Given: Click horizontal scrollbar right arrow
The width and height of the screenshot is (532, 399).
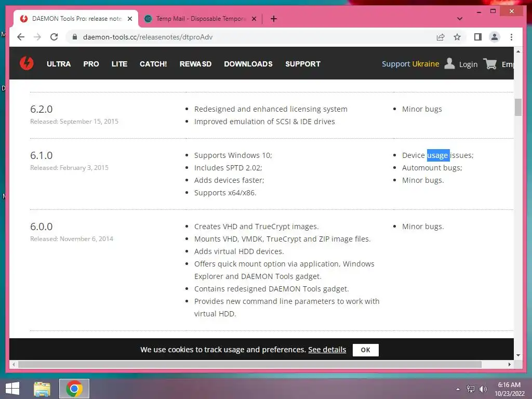Looking at the screenshot, I should [509, 364].
